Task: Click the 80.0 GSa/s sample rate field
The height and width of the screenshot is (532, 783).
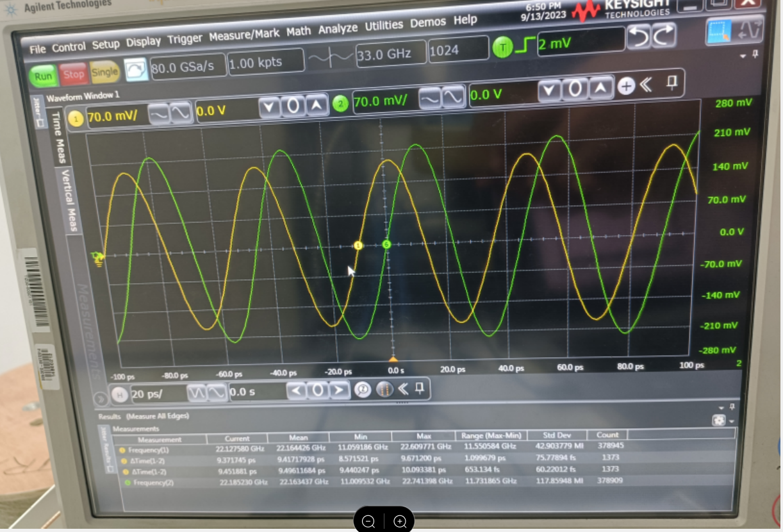Action: click(x=188, y=65)
